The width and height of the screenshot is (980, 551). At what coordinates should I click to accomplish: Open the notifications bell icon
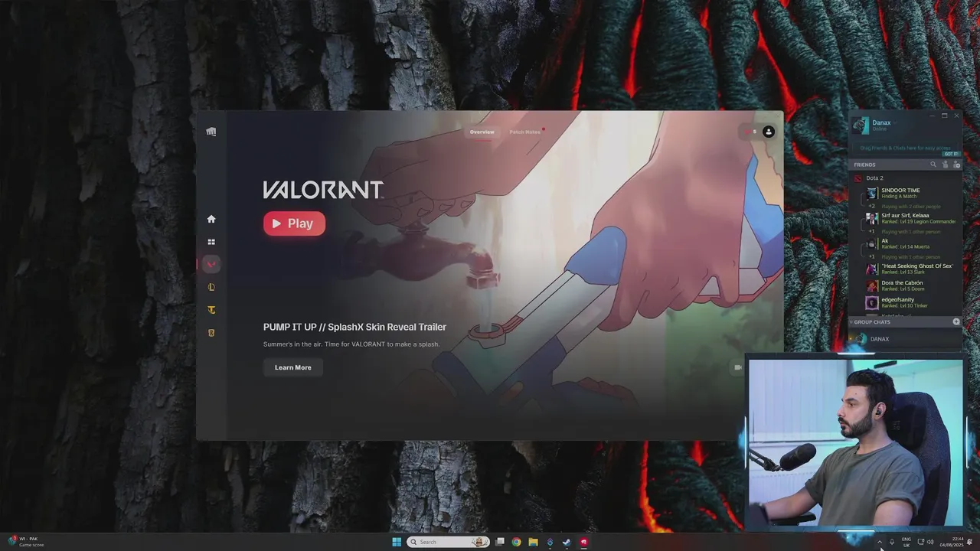click(970, 542)
